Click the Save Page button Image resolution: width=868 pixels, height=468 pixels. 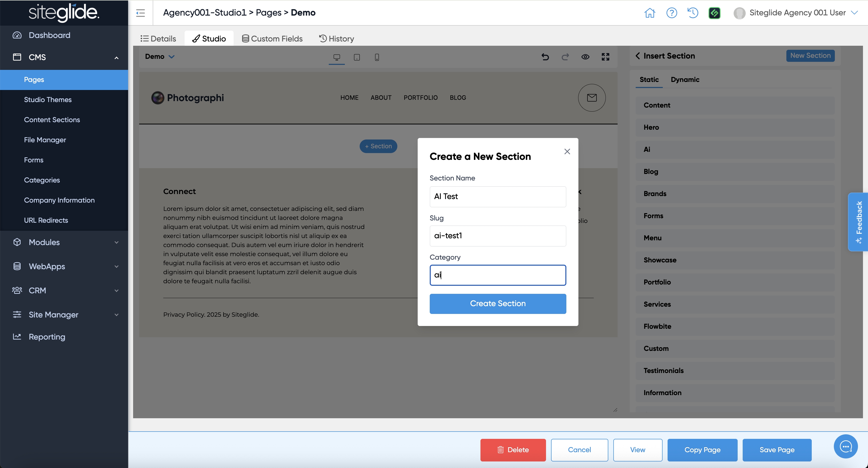coord(777,450)
